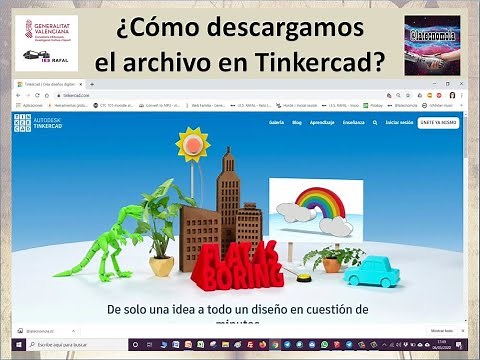Viewport: 480px width, 360px height.
Task: Click the Chrome profile avatar icon
Action: (x=452, y=95)
